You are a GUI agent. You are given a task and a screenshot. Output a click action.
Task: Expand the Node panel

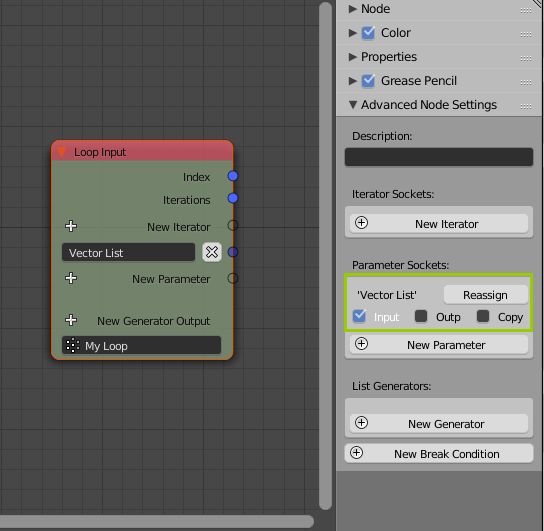pos(352,9)
